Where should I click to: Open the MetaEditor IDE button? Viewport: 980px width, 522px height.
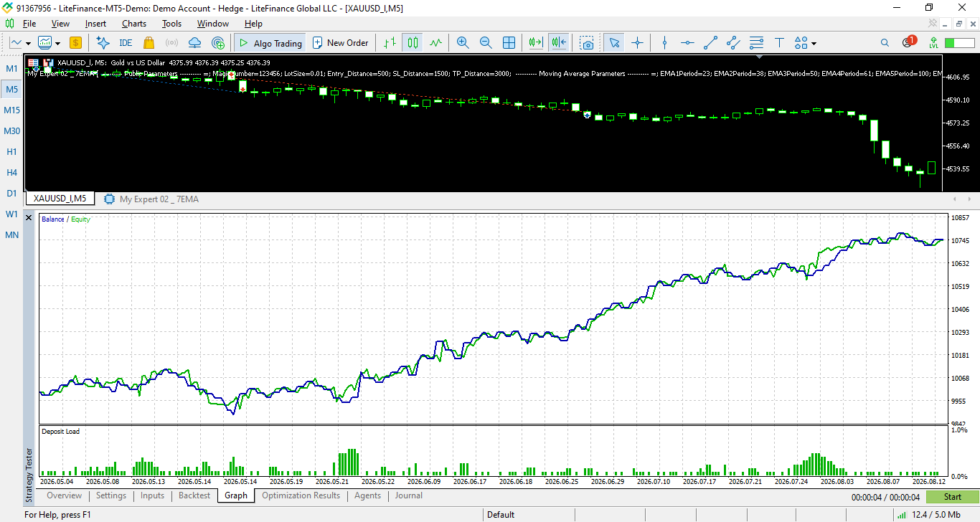click(126, 43)
